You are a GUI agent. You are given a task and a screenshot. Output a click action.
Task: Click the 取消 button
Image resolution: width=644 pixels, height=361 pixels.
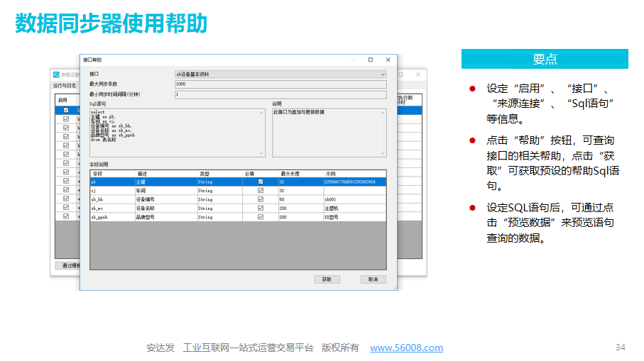click(x=373, y=279)
